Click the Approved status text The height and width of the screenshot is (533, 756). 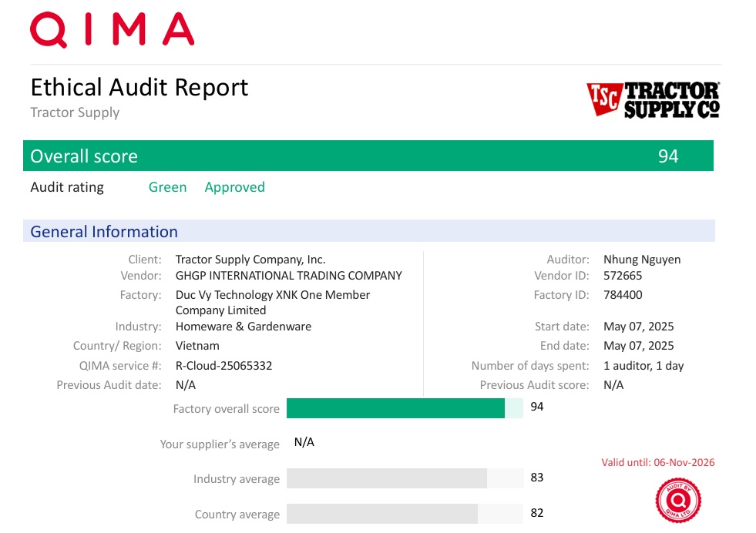234,187
